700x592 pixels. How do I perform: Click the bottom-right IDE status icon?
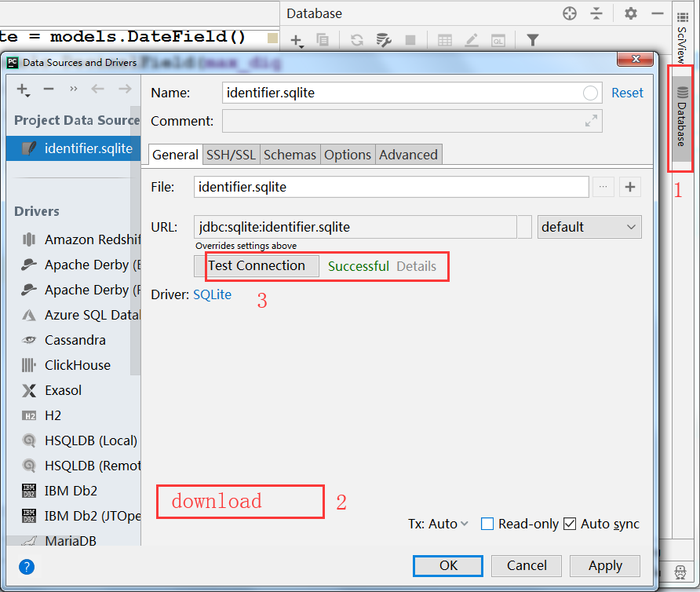tap(680, 572)
